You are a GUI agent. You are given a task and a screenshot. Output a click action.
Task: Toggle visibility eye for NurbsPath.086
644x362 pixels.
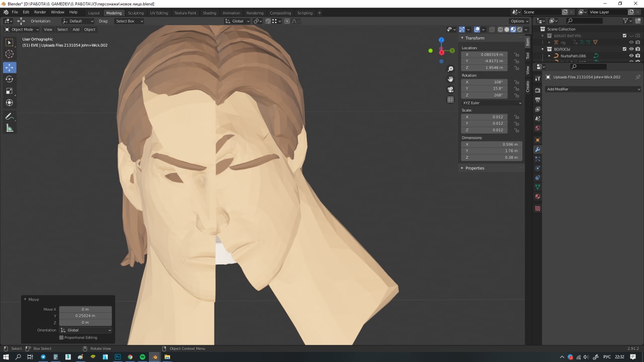click(631, 56)
